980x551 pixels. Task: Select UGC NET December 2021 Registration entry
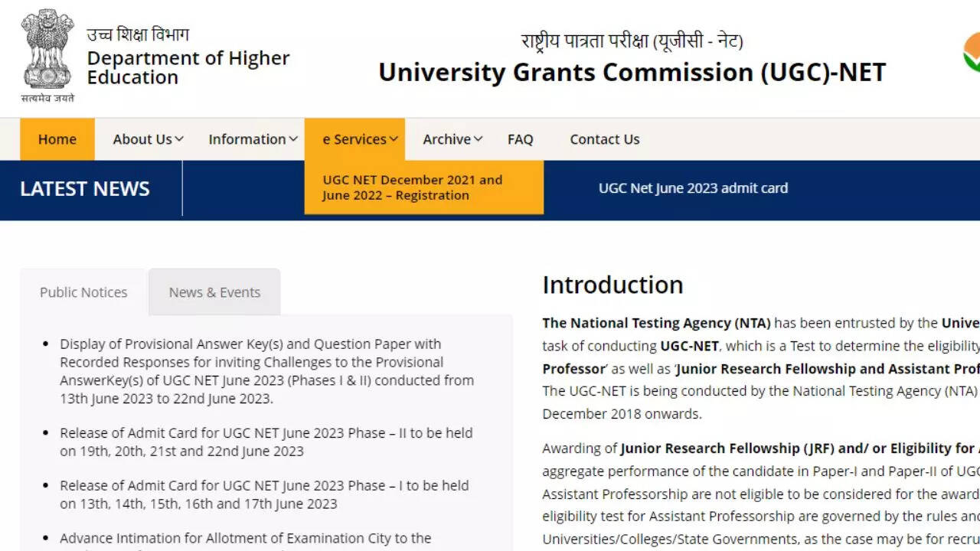pyautogui.click(x=412, y=187)
